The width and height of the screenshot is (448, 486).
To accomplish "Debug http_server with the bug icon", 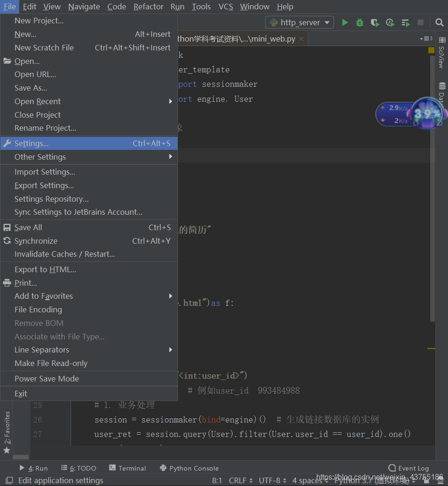I will (x=360, y=22).
